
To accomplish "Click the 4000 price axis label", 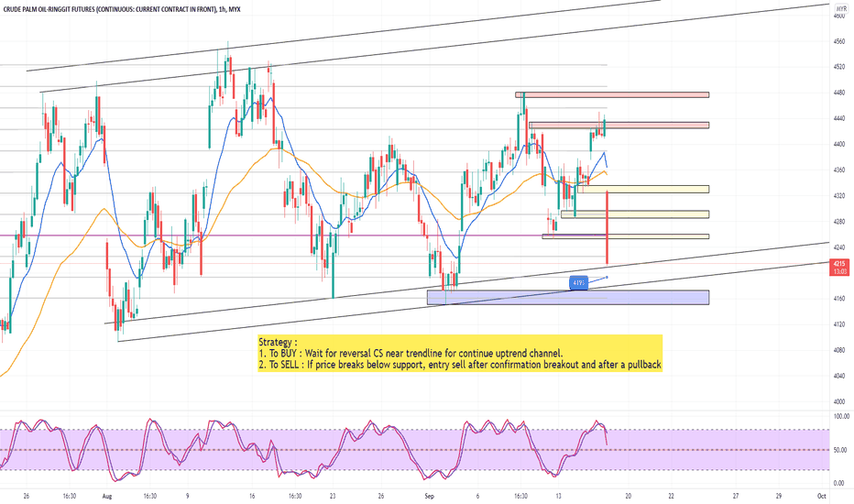I will 838,401.
